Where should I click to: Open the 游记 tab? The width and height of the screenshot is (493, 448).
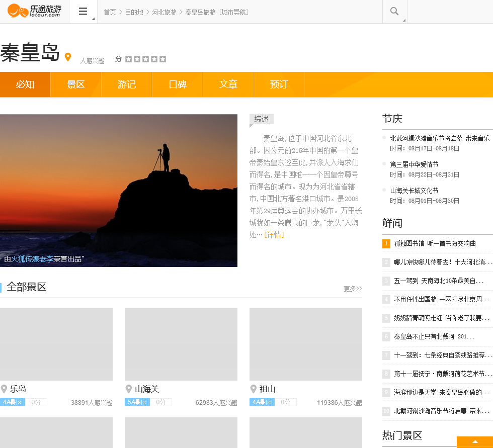127,84
